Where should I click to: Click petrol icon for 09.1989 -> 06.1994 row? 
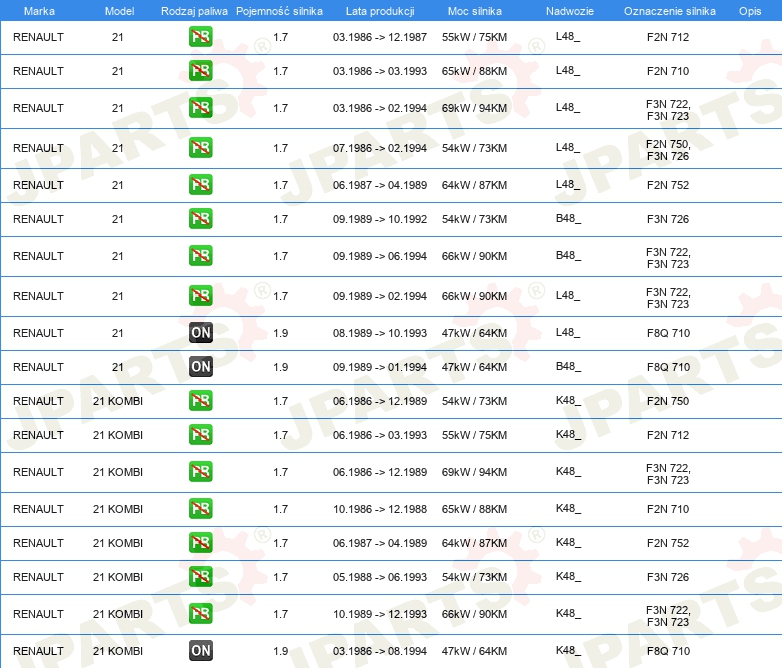(x=200, y=255)
